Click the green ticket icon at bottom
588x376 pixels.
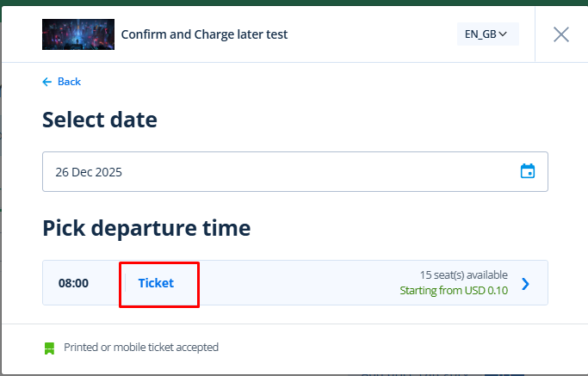49,348
